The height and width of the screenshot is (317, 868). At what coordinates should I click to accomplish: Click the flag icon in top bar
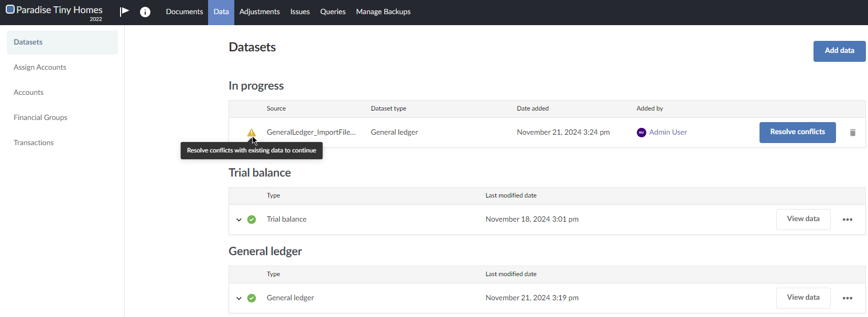tap(124, 12)
